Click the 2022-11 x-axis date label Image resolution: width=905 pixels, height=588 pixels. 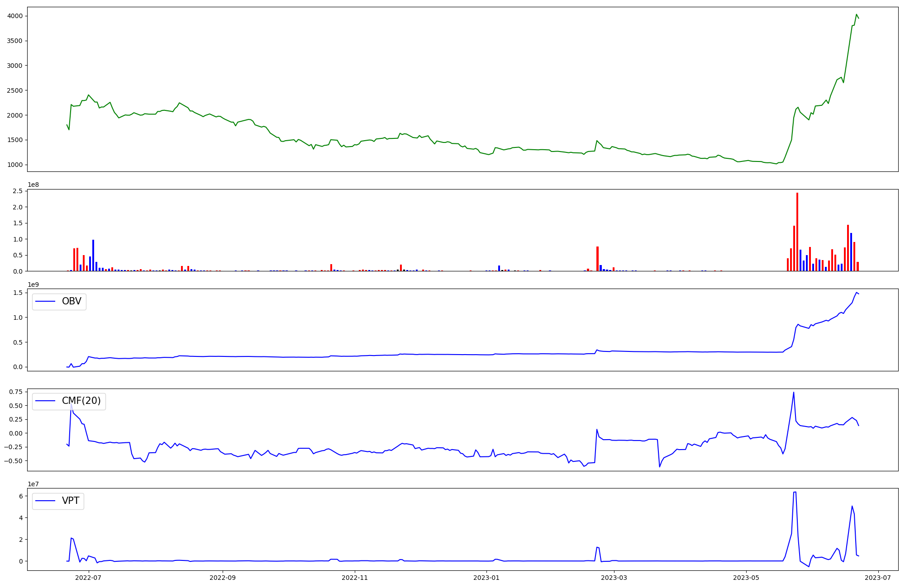[x=355, y=578]
